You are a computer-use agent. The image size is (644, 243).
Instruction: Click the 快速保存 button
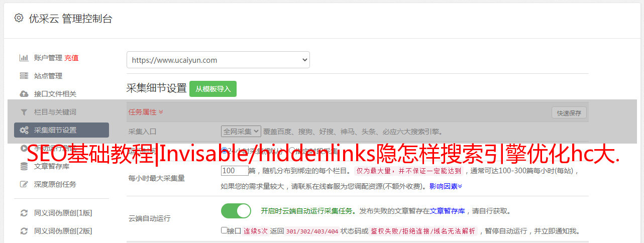tap(569, 113)
